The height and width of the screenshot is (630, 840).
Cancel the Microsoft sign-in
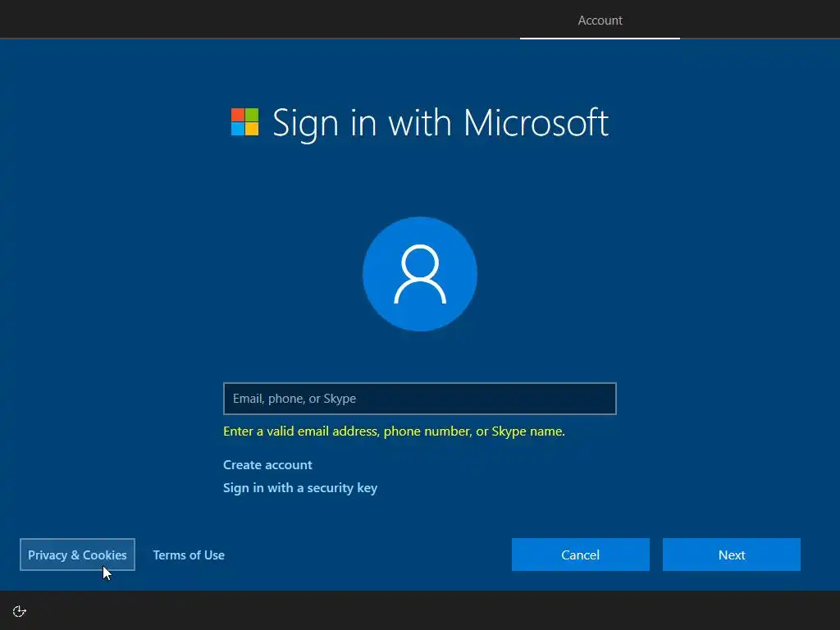pos(581,555)
